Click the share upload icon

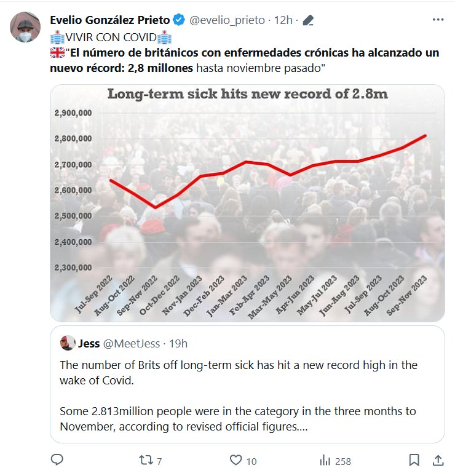[438, 460]
